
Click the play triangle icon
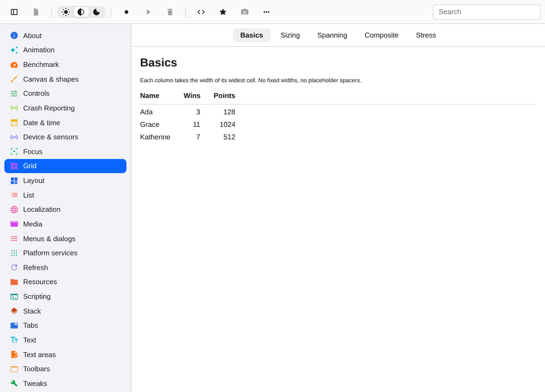click(x=148, y=12)
